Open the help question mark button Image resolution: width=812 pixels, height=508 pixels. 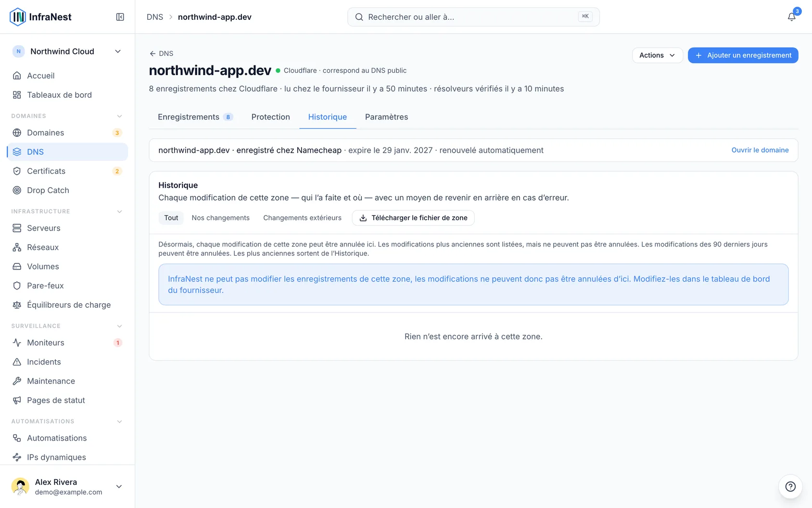(790, 486)
